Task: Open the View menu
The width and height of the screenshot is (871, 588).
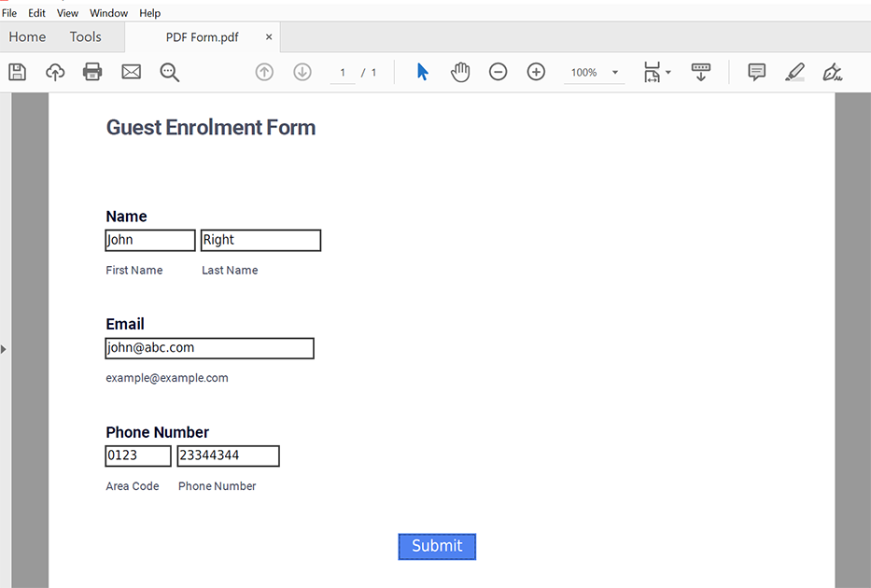Action: [x=67, y=13]
